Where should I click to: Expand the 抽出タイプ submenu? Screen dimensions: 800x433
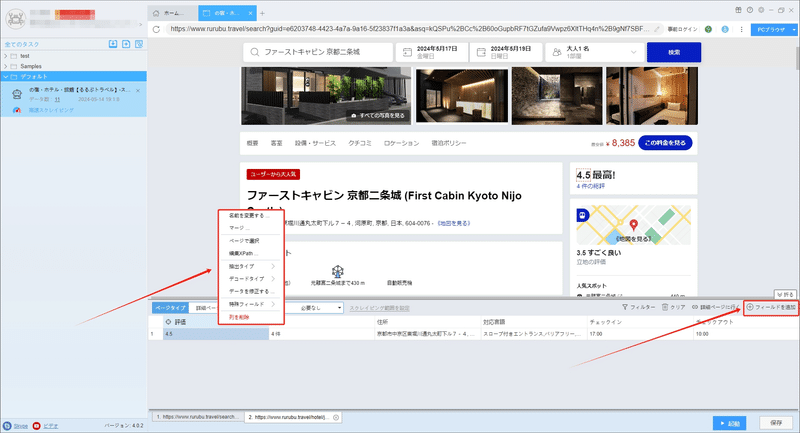tap(251, 266)
